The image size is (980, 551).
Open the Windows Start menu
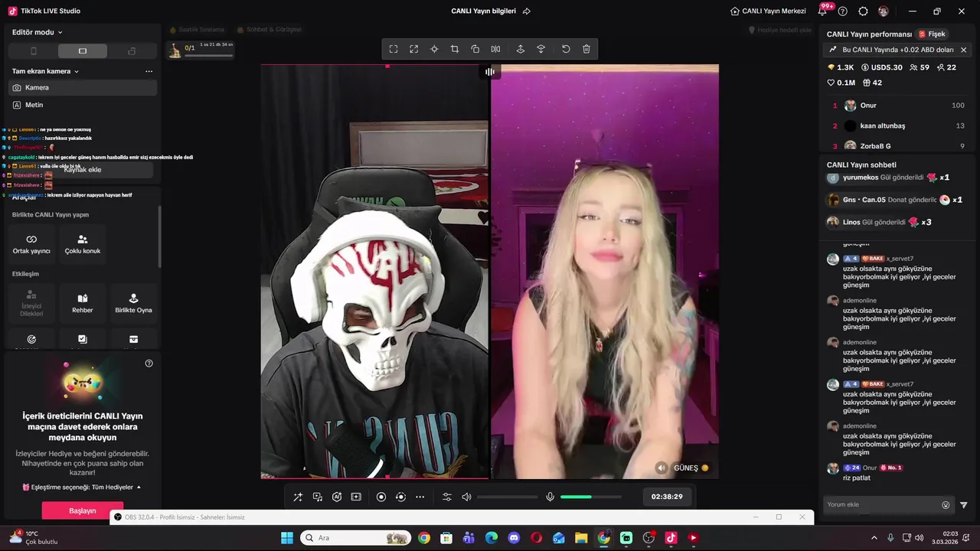(x=287, y=538)
